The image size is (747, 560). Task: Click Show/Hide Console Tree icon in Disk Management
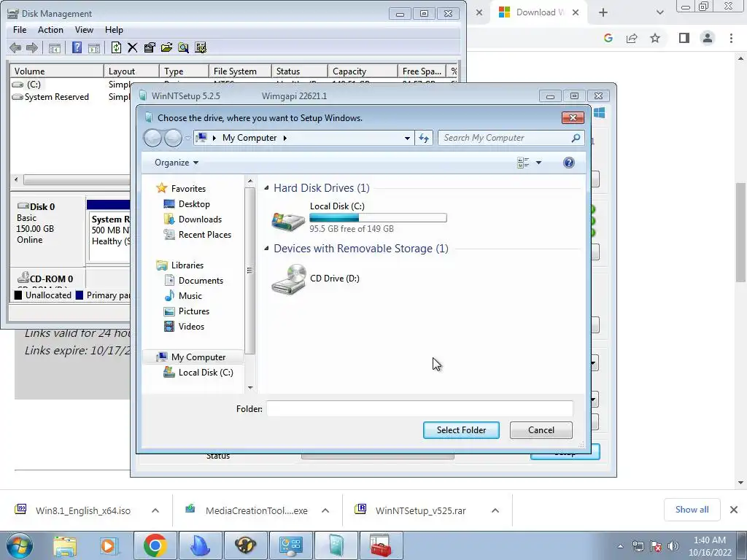[x=54, y=47]
